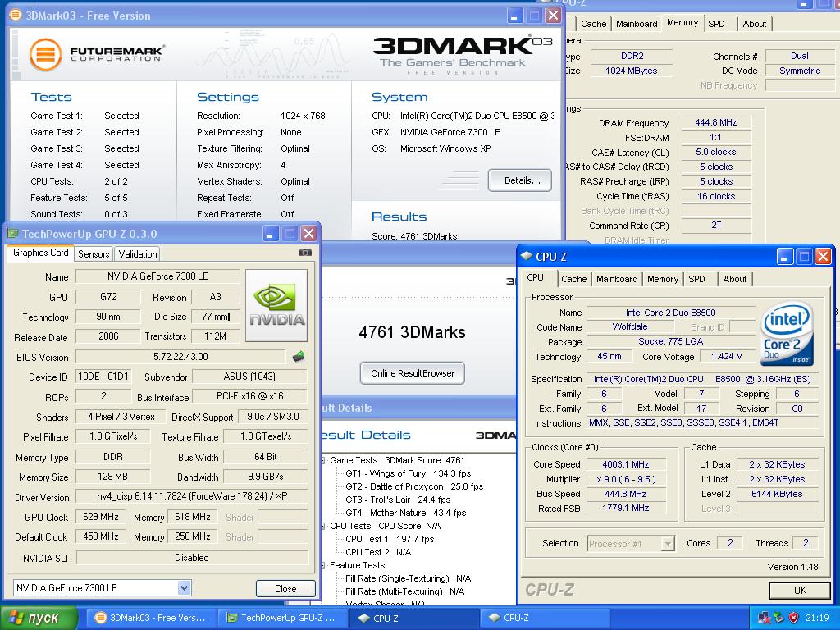Switch to the Validation tab in GPU-Z
840x630 pixels.
138,254
